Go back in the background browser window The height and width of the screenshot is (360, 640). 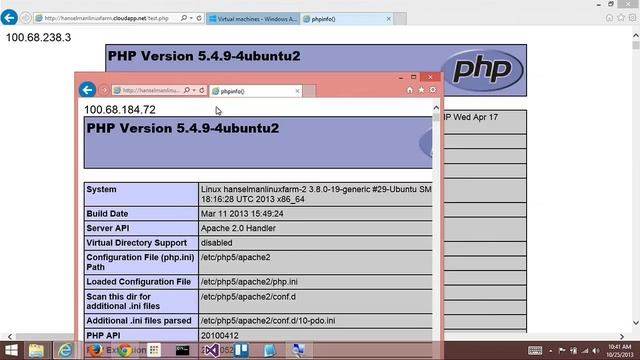(9, 18)
